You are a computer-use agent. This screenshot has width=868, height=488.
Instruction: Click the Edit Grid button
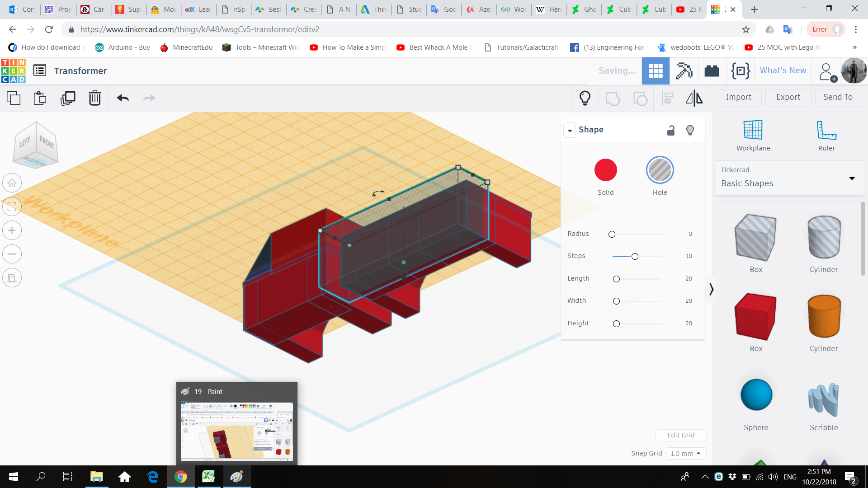click(x=680, y=435)
